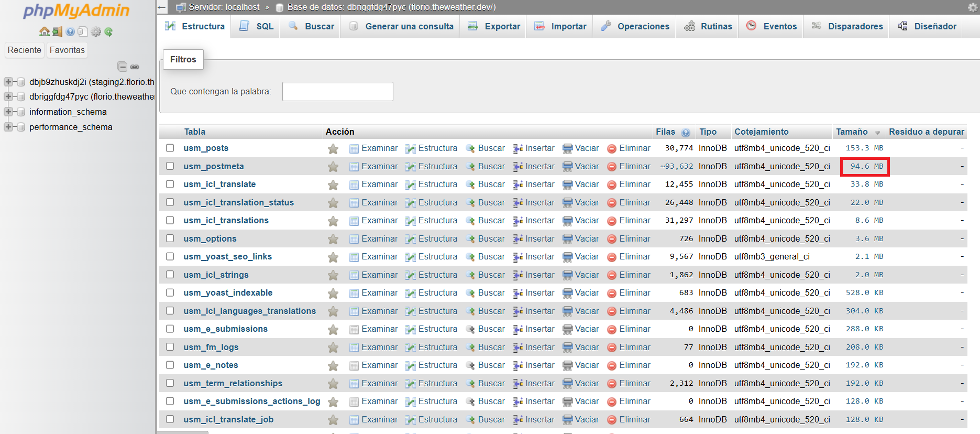This screenshot has width=980, height=434.
Task: Switch to the SQL tab
Action: [x=257, y=26]
